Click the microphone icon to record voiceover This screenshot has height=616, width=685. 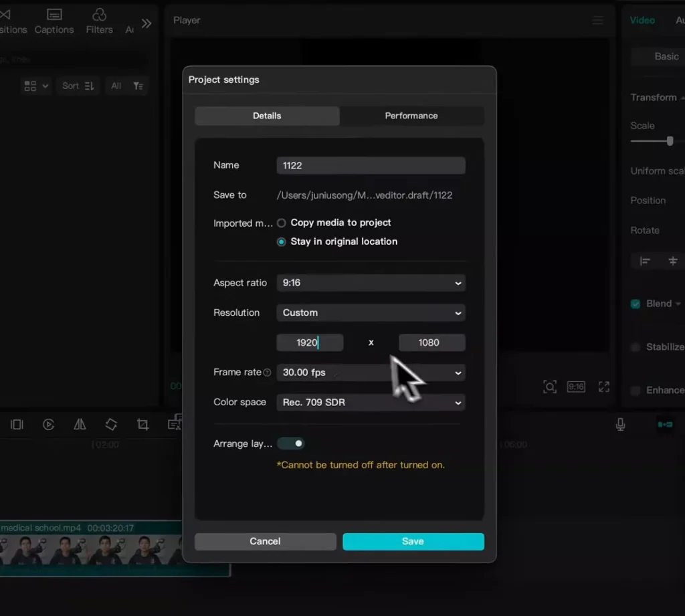click(619, 424)
